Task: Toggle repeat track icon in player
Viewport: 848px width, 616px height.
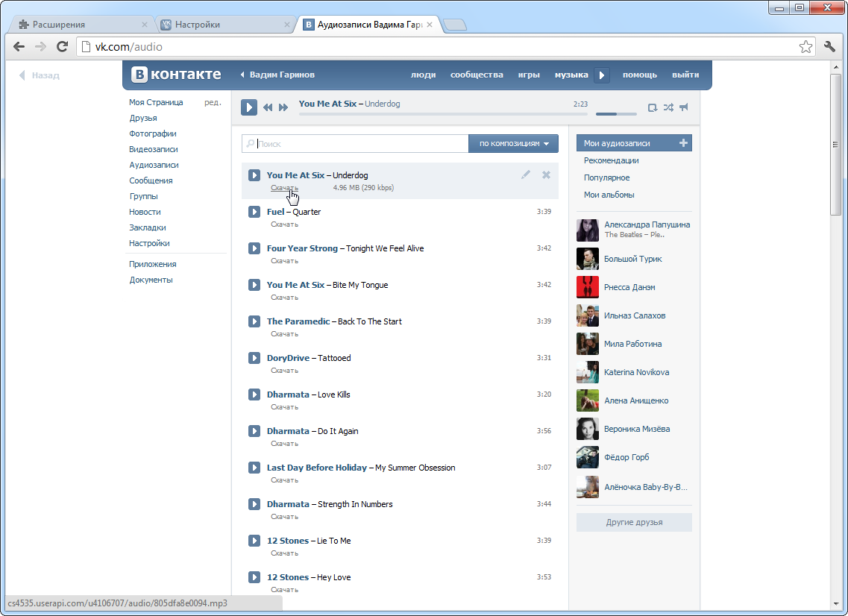Action: [x=653, y=107]
